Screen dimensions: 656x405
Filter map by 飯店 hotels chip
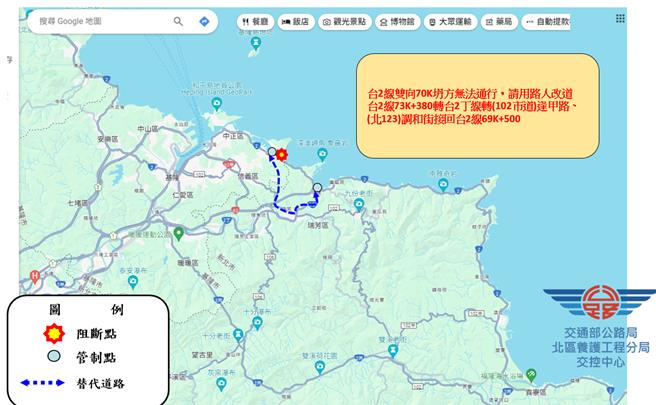coord(296,21)
